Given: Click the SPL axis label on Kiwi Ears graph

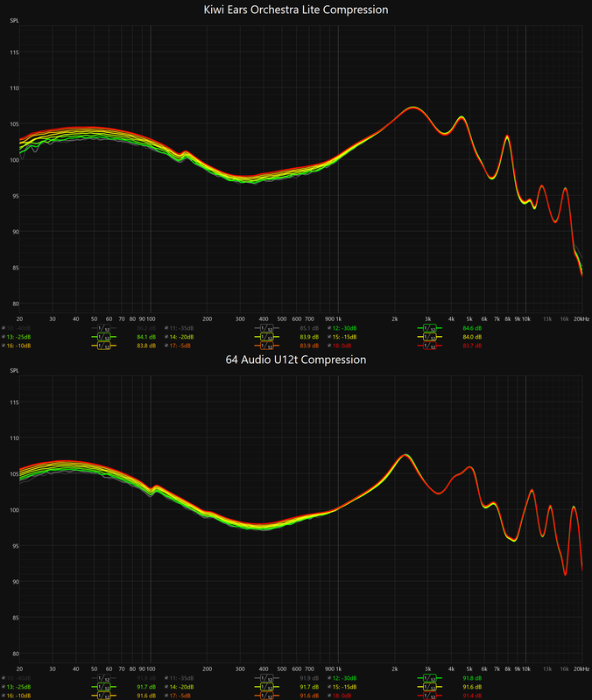Looking at the screenshot, I should [14, 20].
